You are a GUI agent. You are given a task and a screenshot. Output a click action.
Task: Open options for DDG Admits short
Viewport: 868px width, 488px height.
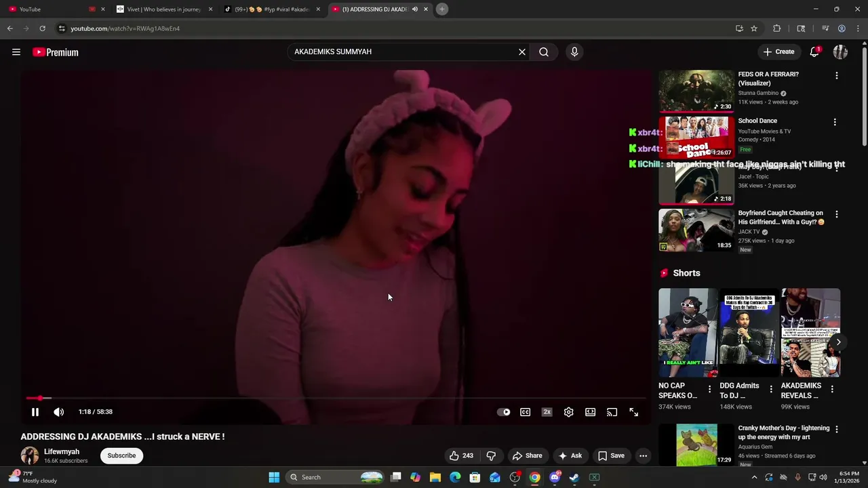coord(771,389)
